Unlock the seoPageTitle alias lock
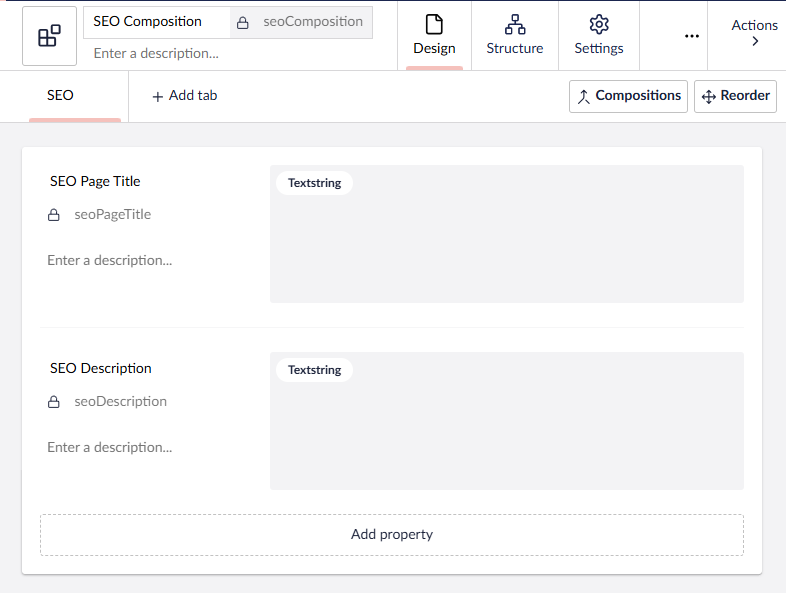Viewport: 786px width, 593px height. (x=55, y=215)
